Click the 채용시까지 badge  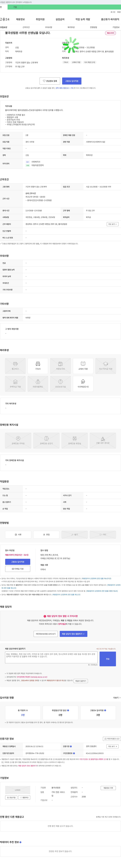click(x=111, y=33)
